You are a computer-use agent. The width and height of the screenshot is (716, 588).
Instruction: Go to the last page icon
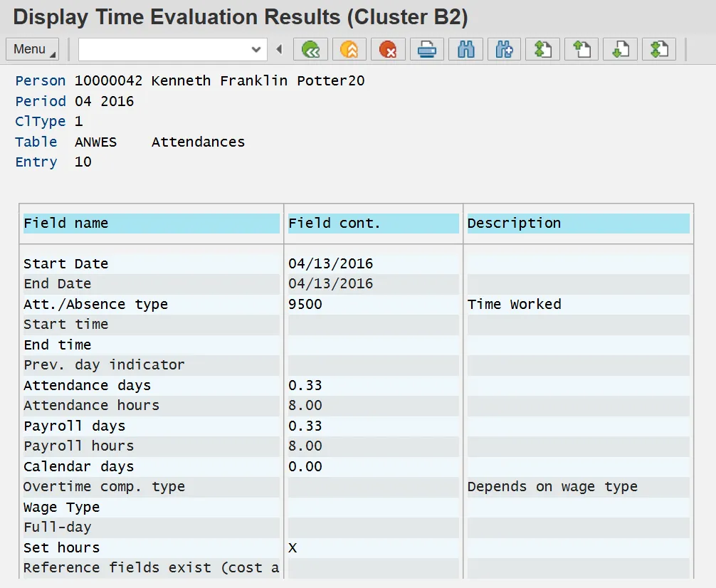coord(659,50)
